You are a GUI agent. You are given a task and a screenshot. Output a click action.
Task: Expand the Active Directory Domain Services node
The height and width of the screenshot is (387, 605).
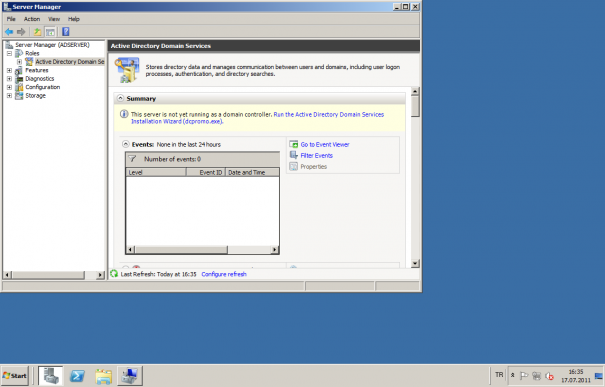[x=19, y=62]
